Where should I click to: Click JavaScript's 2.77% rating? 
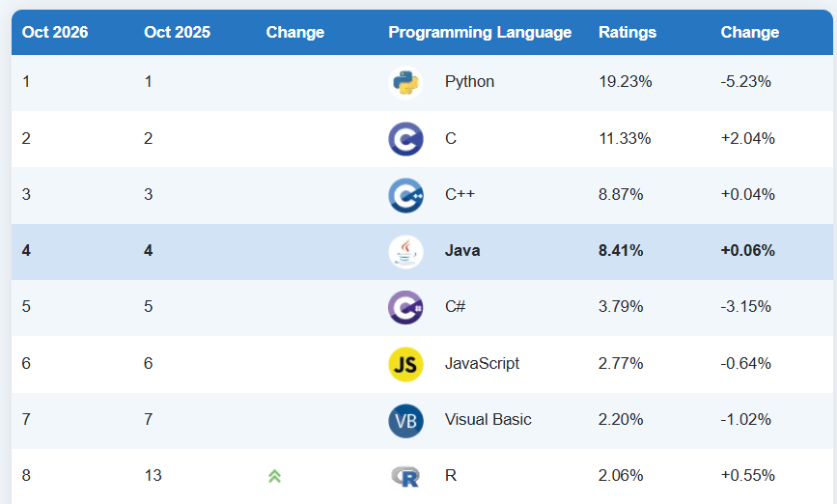(621, 363)
